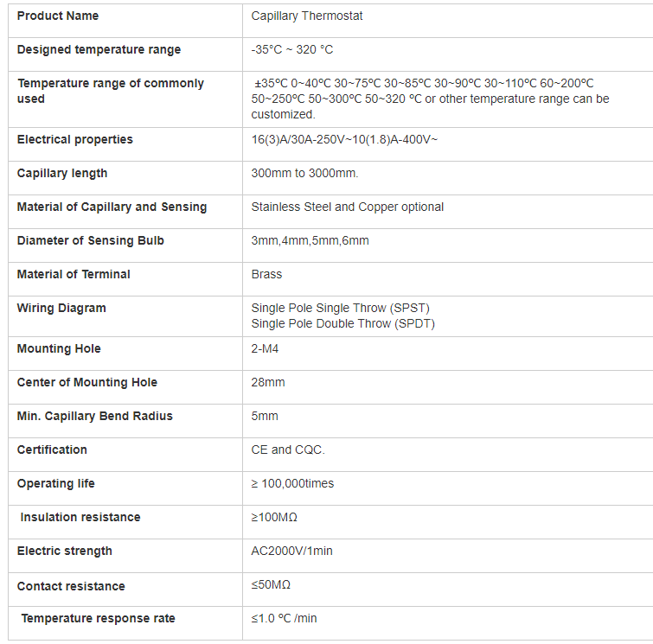Viewport: 653px width, 644px height.
Task: Click the 'Diameter of Sensing Bulb' label
Action: pos(90,240)
